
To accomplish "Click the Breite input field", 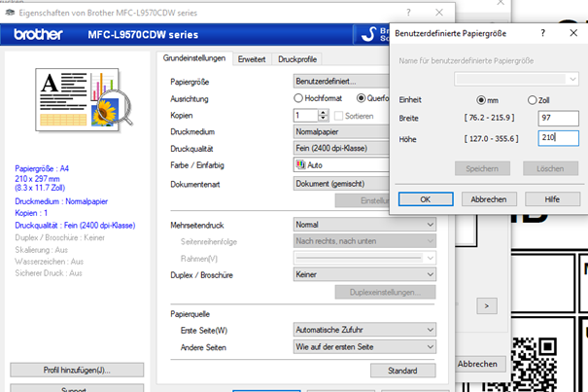I will [x=558, y=119].
